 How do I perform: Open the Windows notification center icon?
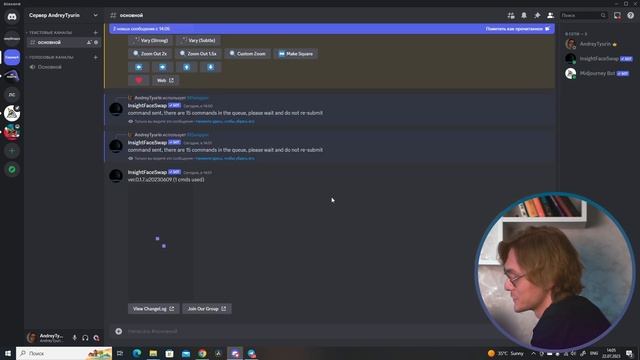(x=630, y=353)
